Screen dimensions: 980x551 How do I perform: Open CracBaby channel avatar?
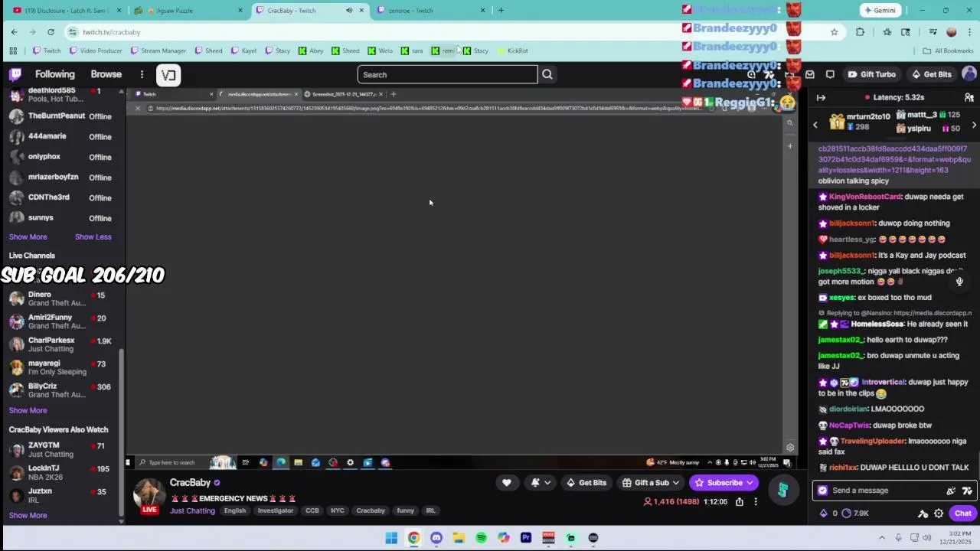(150, 495)
